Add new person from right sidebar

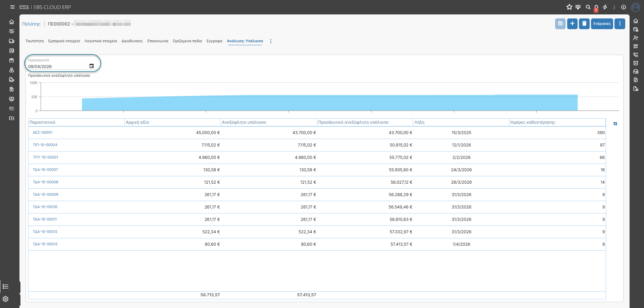coord(636,38)
